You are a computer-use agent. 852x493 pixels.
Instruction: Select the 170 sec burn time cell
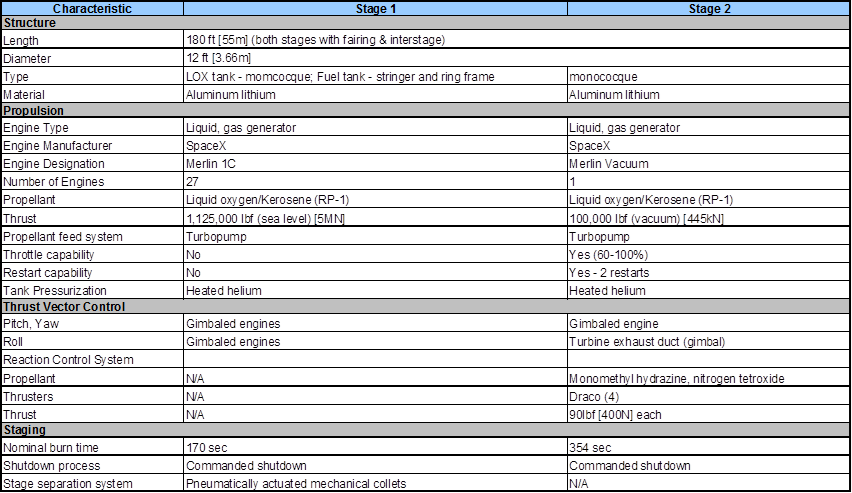[375, 447]
